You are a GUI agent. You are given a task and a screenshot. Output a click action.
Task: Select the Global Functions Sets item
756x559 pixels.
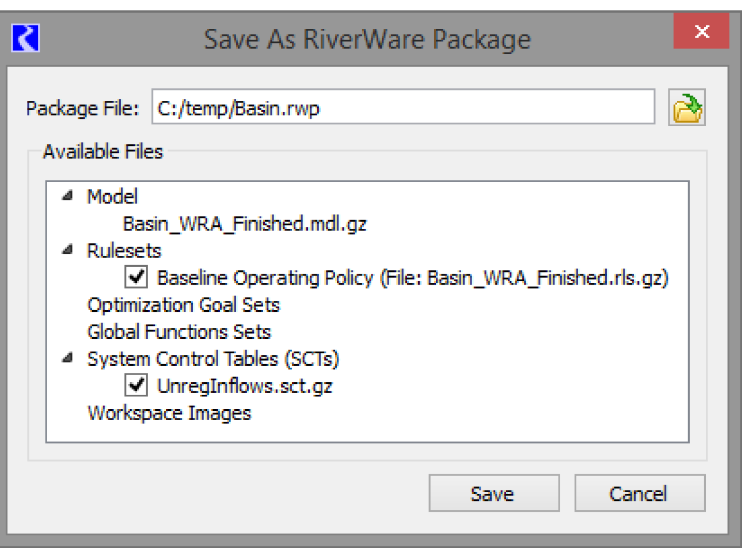coord(178,332)
